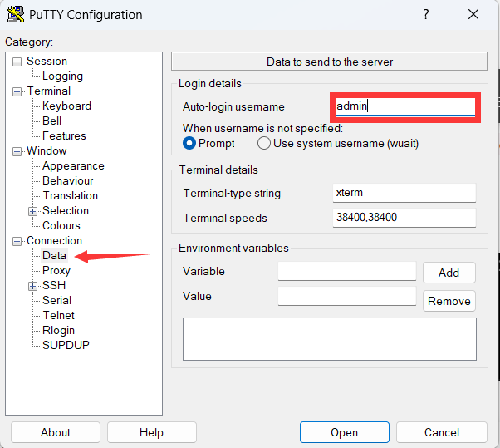Expand the SSH tree node
Image resolution: width=500 pixels, height=448 pixels.
(x=32, y=286)
